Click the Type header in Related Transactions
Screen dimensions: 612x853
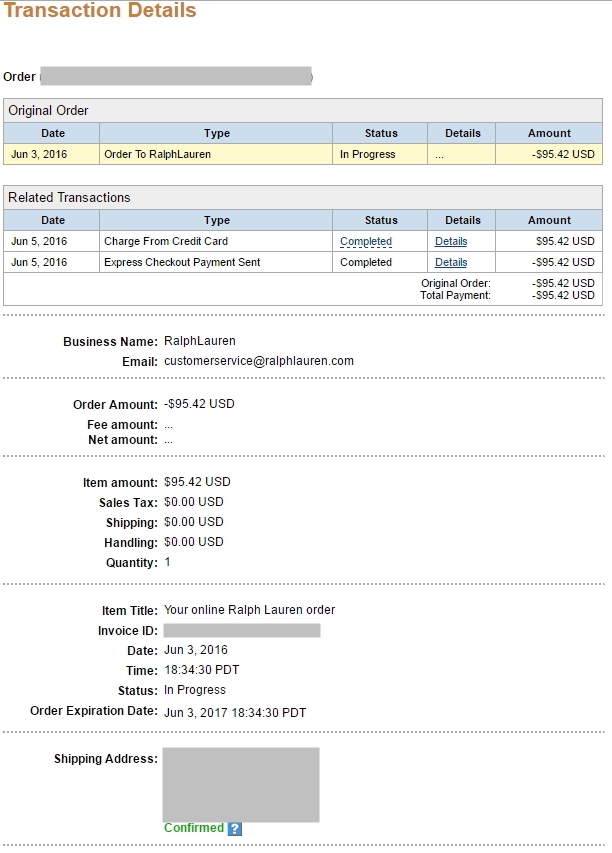point(216,220)
